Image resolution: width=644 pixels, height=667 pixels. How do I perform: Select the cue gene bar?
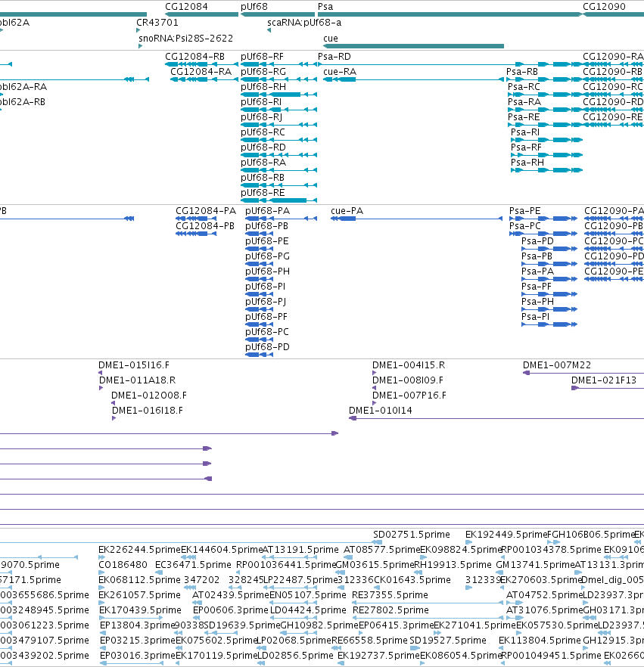[413, 46]
